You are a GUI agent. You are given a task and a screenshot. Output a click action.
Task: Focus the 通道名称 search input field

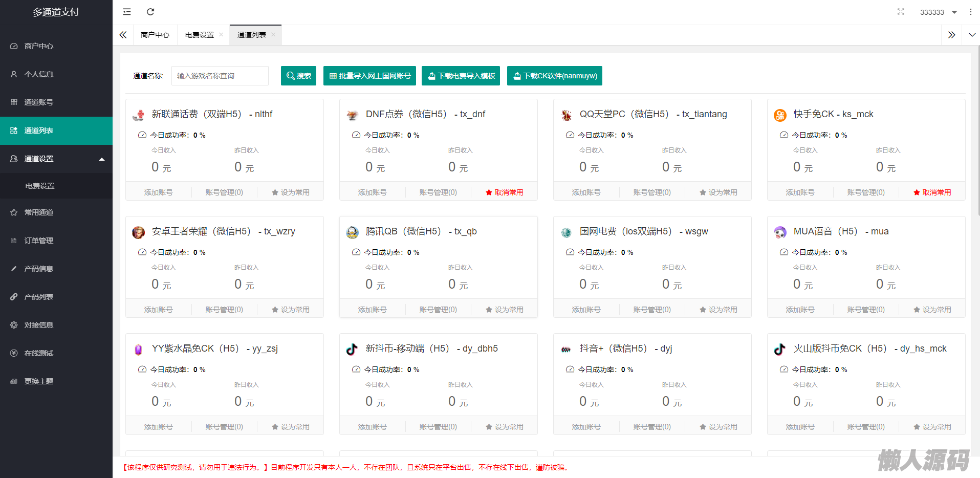coord(220,76)
